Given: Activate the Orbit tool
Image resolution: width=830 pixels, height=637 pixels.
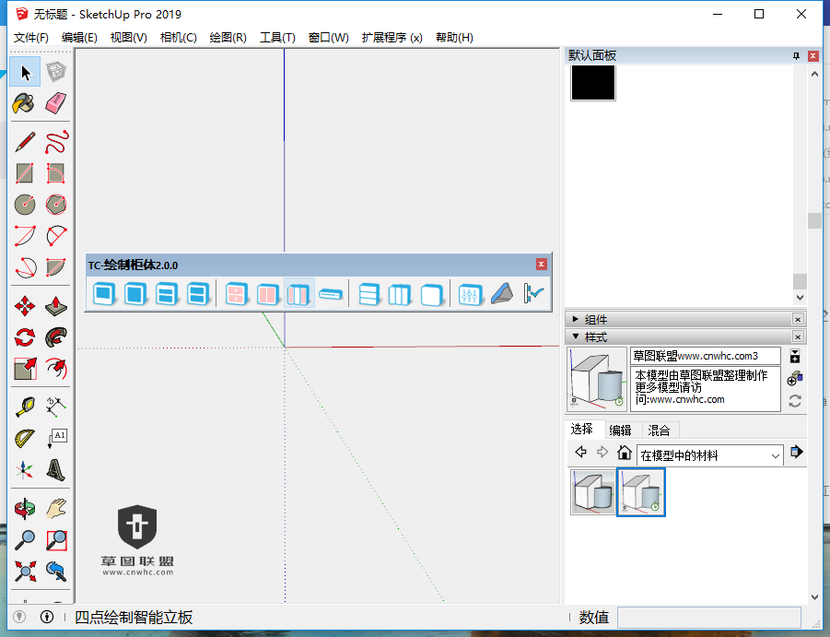Looking at the screenshot, I should coord(25,509).
